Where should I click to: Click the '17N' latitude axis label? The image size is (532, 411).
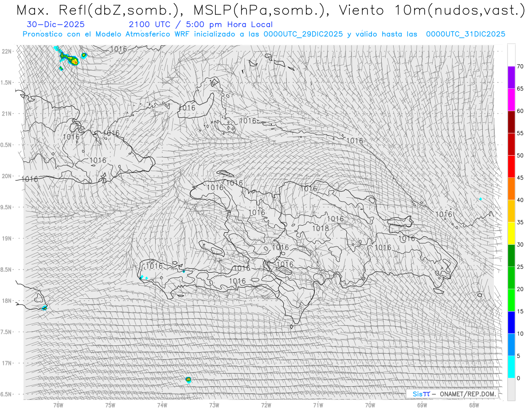6,363
